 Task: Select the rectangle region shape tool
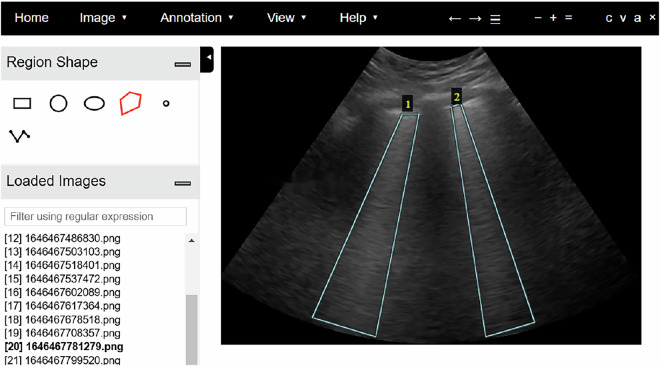(22, 103)
